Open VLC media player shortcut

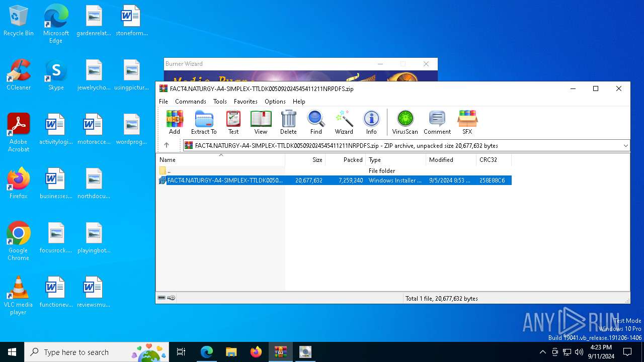[x=19, y=295]
